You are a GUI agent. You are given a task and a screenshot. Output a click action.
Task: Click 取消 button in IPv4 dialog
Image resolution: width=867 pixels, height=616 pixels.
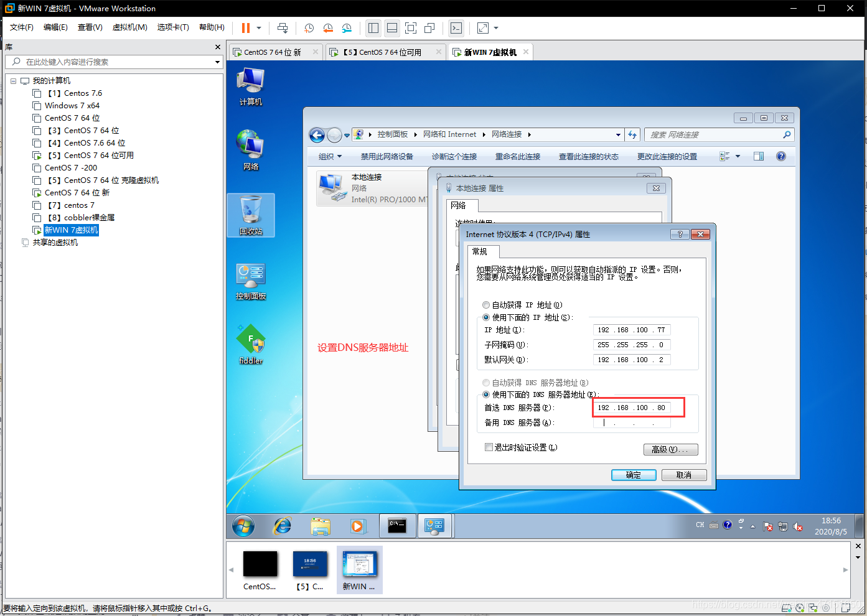pyautogui.click(x=684, y=475)
